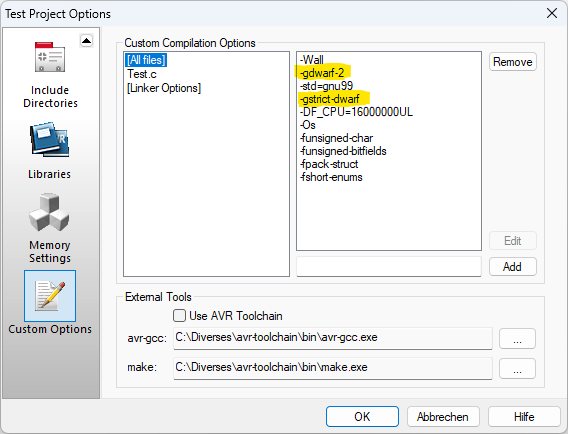Select the -funsigned-bitfields option
The width and height of the screenshot is (568, 434).
pos(343,151)
